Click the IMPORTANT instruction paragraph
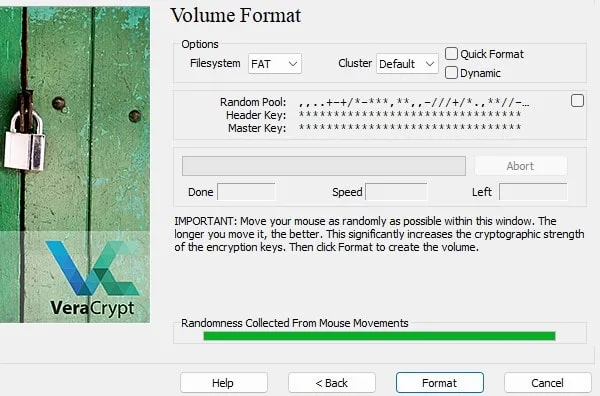Image resolution: width=600 pixels, height=396 pixels. 379,234
